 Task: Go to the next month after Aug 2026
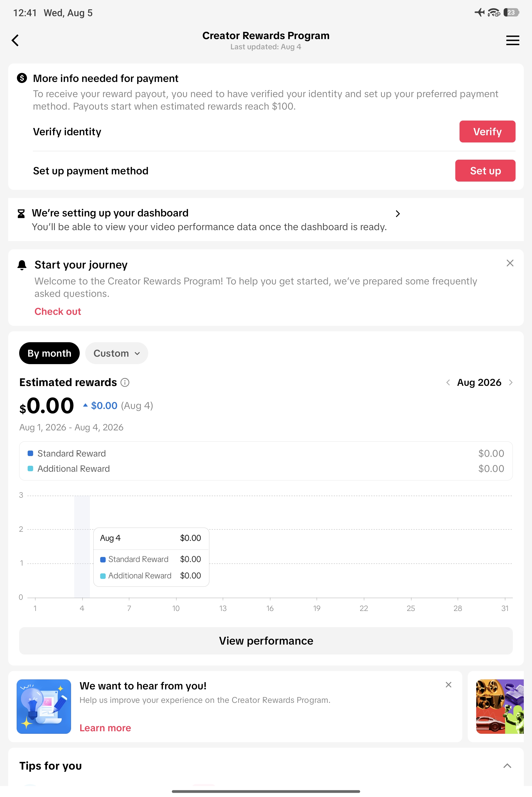point(511,382)
